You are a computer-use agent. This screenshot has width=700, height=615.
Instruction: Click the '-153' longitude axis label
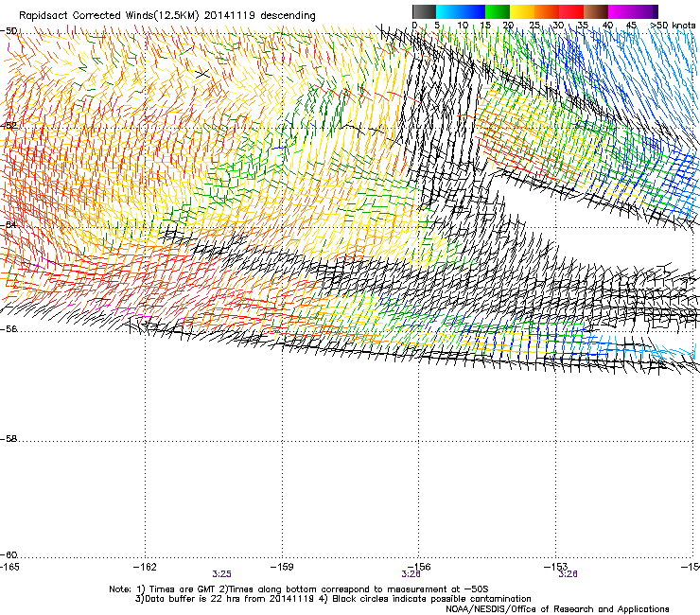[x=556, y=567]
